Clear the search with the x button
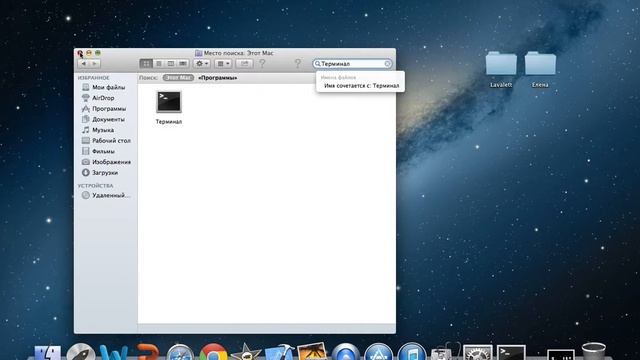 click(x=387, y=64)
